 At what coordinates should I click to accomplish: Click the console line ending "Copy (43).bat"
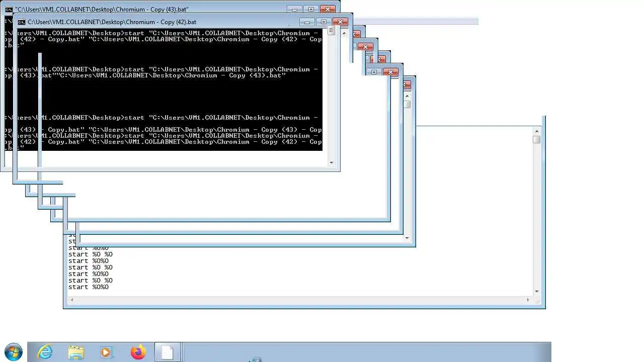click(x=146, y=75)
